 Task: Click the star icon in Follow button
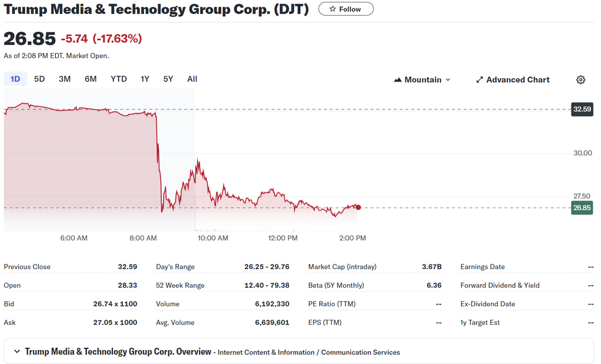[332, 9]
